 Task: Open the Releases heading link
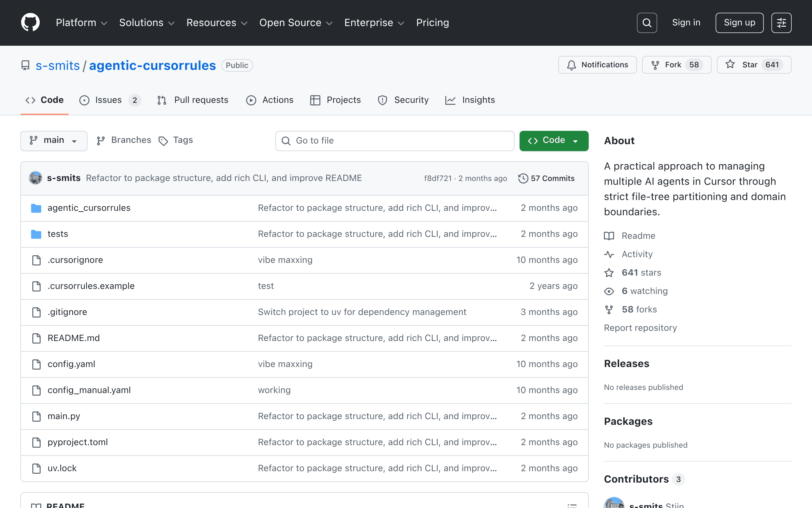(626, 364)
